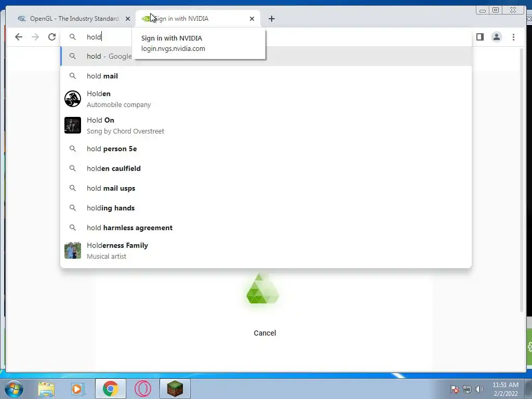
Task: Click the Cancel link on NVIDIA page
Action: [265, 333]
